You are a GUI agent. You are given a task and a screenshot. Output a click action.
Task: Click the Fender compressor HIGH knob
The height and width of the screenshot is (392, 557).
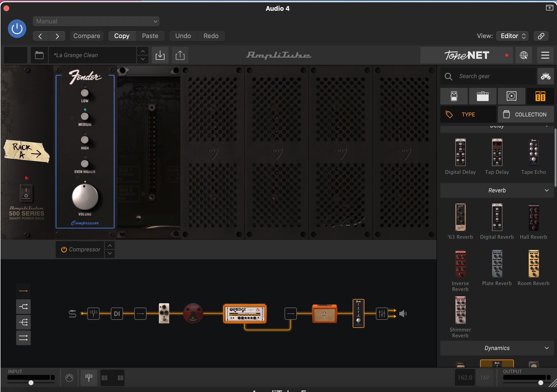click(x=85, y=140)
